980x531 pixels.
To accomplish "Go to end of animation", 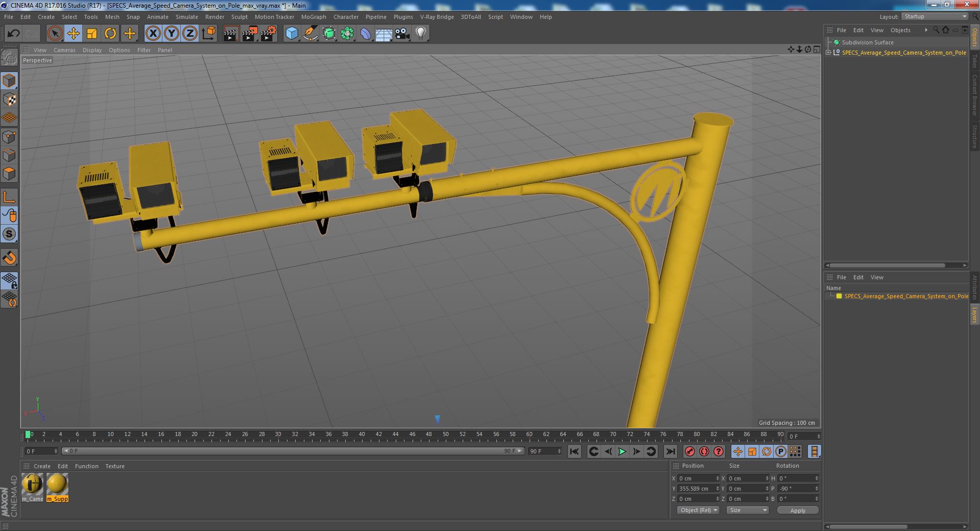I will [671, 451].
